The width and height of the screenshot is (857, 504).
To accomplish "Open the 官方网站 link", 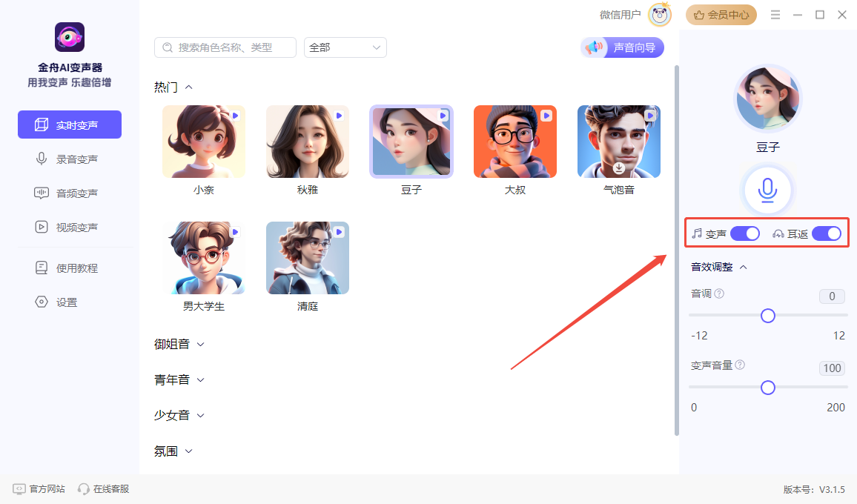I will pyautogui.click(x=39, y=488).
